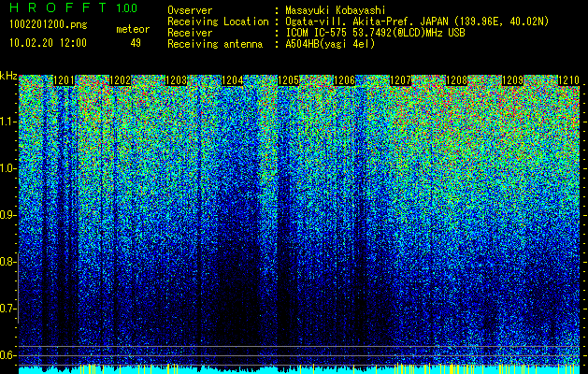588x374 pixels.
Task: Click the antenna value A504HB(yagi 4el)
Action: [330, 44]
